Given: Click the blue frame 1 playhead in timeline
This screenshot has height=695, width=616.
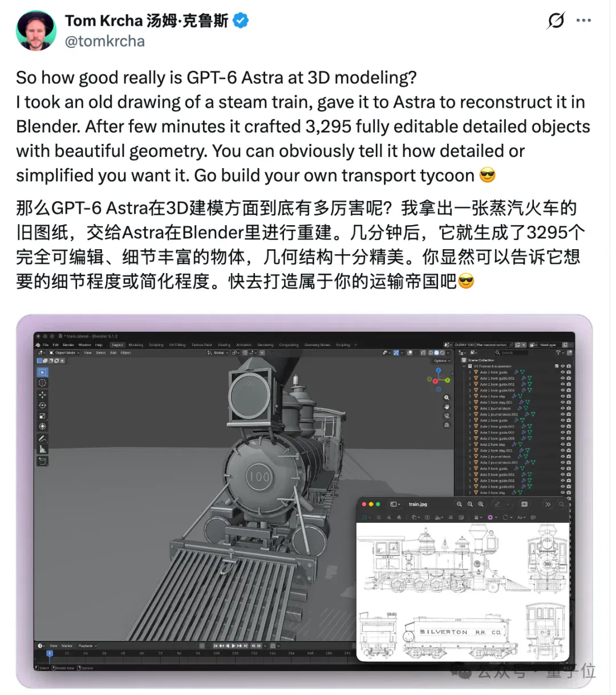Looking at the screenshot, I should click(x=50, y=653).
